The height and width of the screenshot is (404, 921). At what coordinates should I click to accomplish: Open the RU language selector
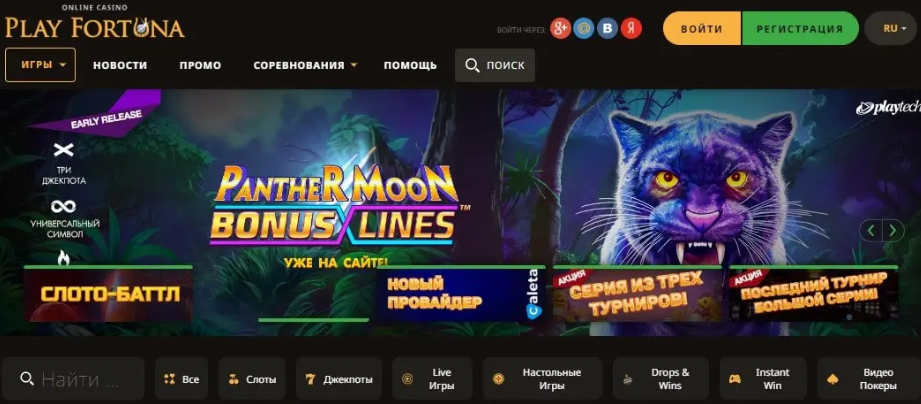[890, 28]
